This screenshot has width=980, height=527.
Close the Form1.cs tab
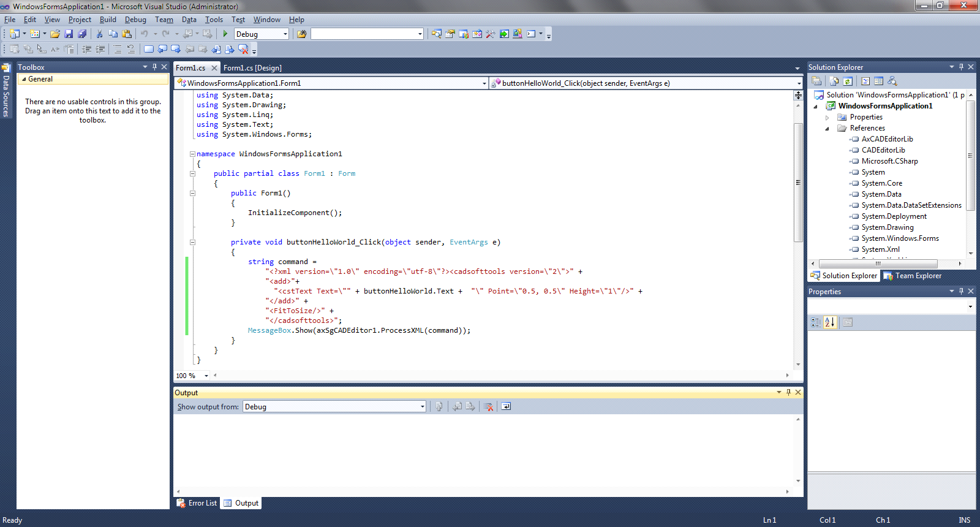coord(214,67)
